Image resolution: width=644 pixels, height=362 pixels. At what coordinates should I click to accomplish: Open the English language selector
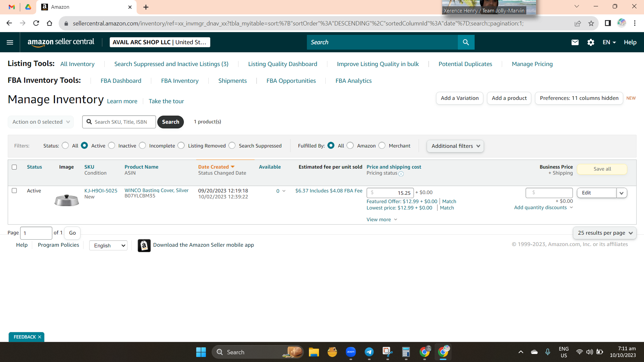(108, 245)
